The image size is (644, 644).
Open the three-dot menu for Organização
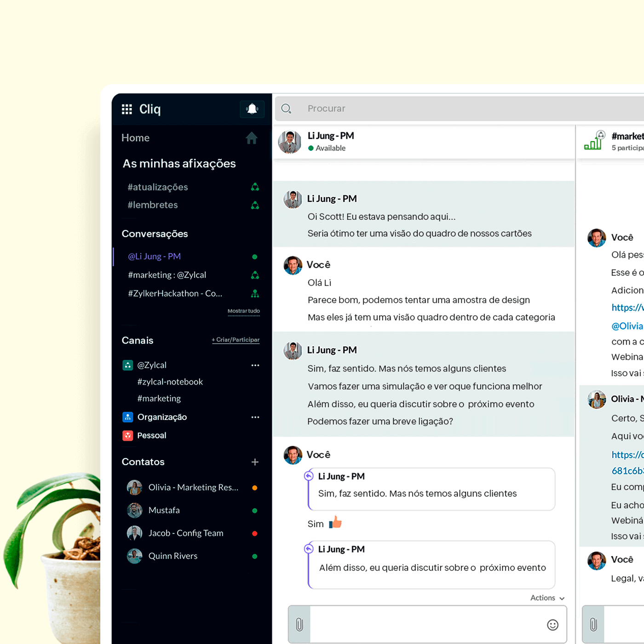pyautogui.click(x=255, y=417)
